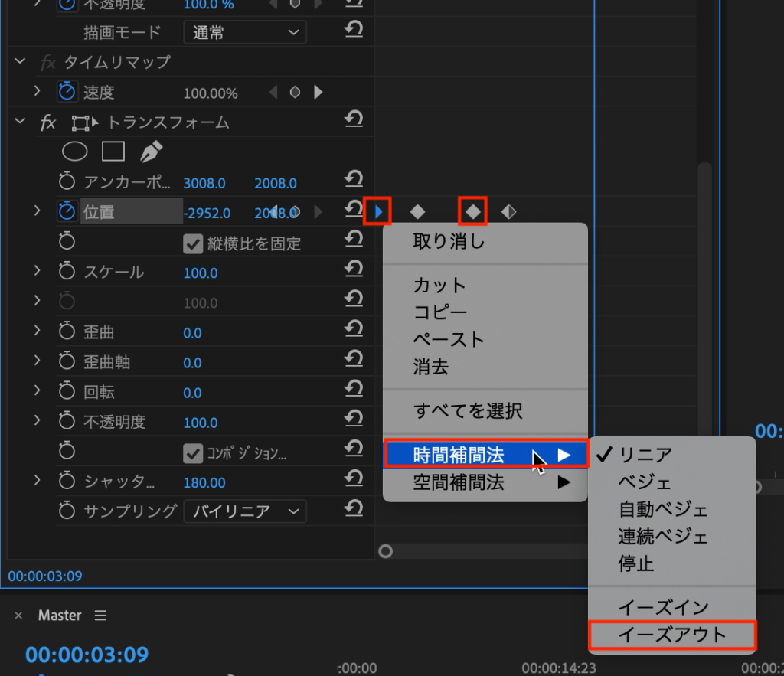Choose ペースト from context menu

[x=485, y=340]
